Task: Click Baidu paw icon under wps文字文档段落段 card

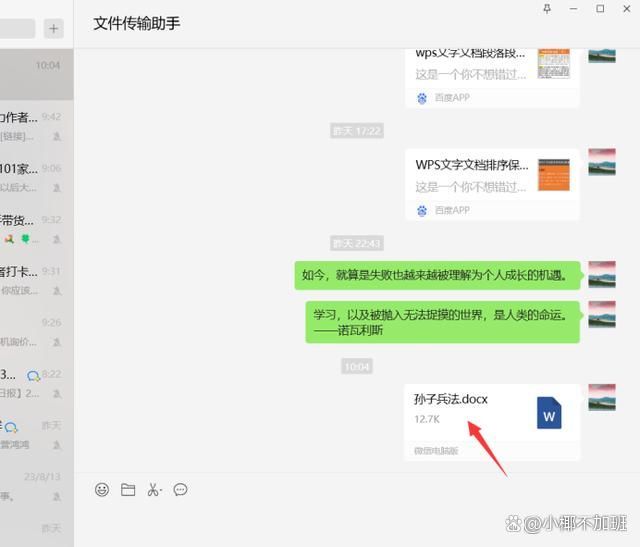Action: pos(422,98)
